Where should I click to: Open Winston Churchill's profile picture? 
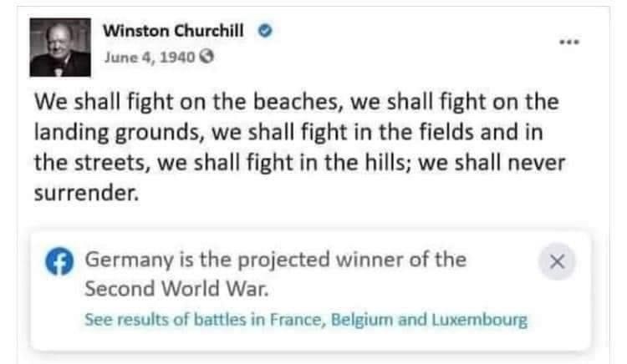click(x=61, y=46)
